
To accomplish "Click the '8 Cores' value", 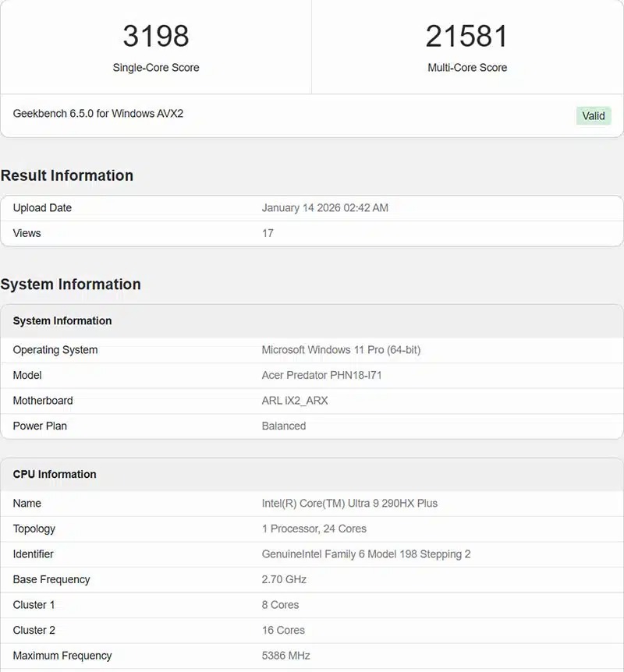I will point(281,605).
